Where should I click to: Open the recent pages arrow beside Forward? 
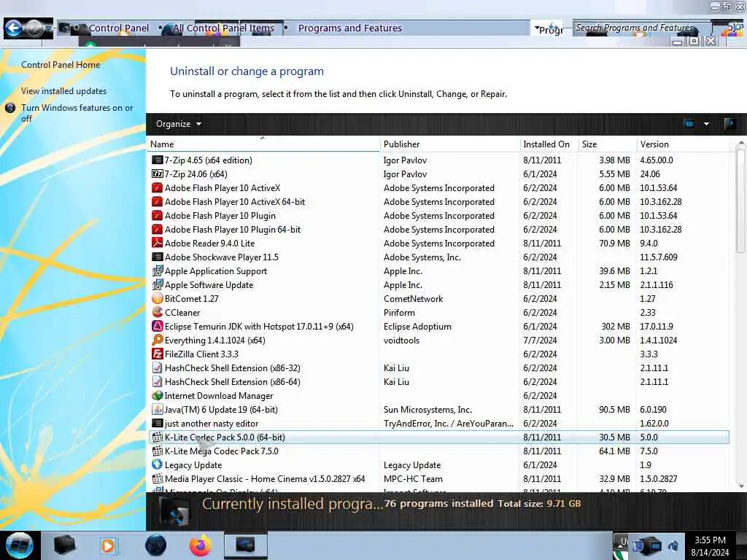click(x=48, y=28)
